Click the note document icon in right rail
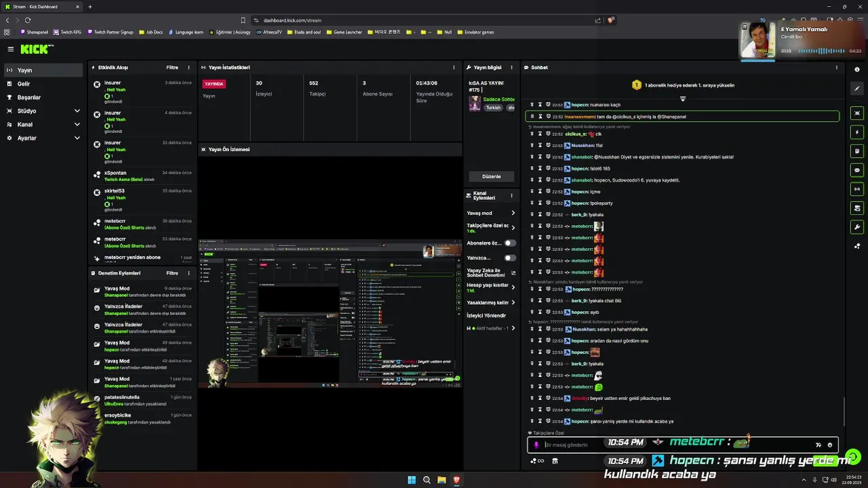Image resolution: width=868 pixels, height=488 pixels. click(x=857, y=151)
